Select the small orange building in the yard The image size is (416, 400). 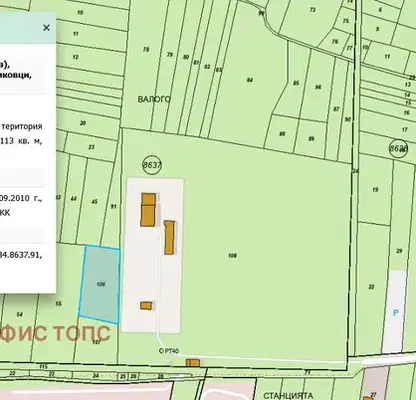click(x=146, y=306)
